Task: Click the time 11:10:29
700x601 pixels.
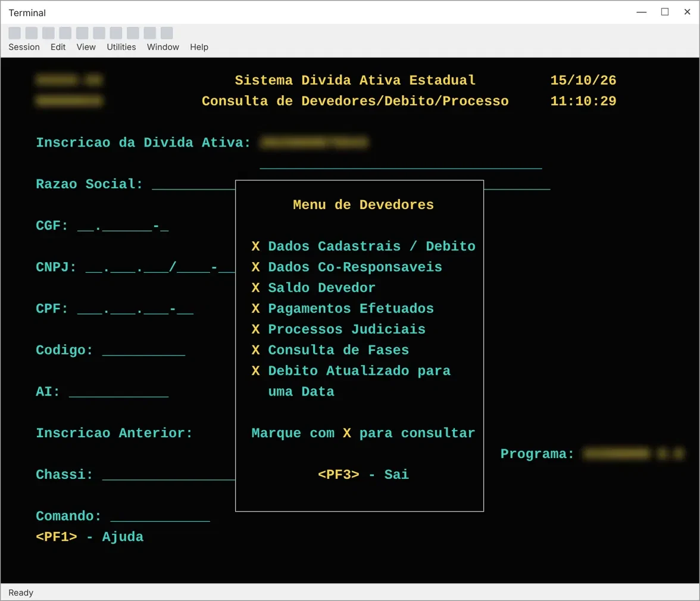Action: coord(583,101)
